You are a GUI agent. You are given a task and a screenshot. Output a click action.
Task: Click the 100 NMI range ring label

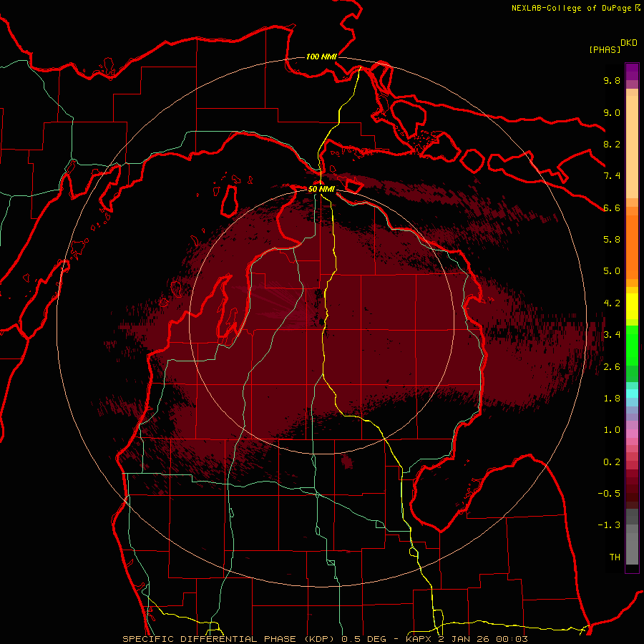click(321, 57)
